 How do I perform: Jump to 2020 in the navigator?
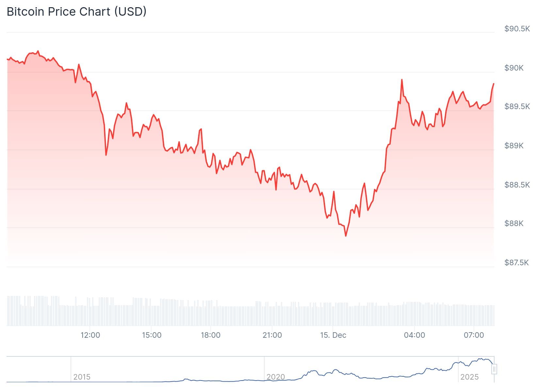pyautogui.click(x=276, y=377)
